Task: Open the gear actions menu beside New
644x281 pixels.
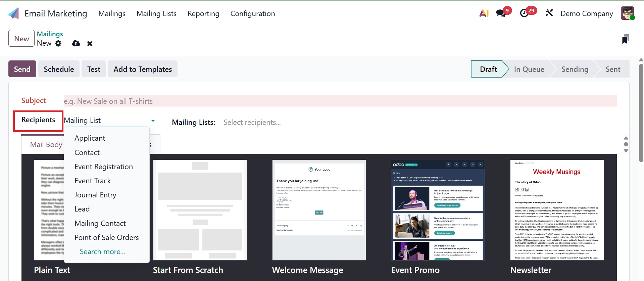Action: (58, 43)
